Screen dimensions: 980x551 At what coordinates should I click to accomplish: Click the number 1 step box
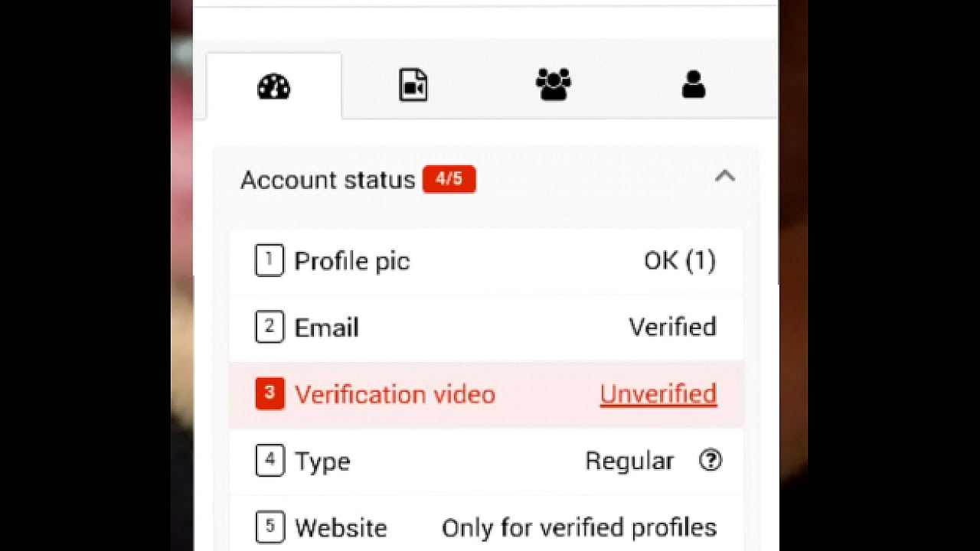point(269,261)
